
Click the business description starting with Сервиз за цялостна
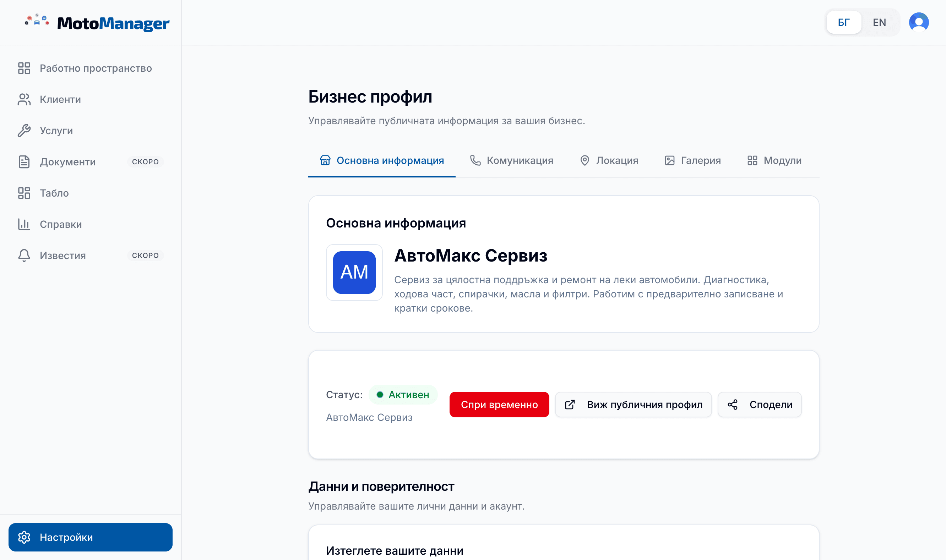point(588,294)
